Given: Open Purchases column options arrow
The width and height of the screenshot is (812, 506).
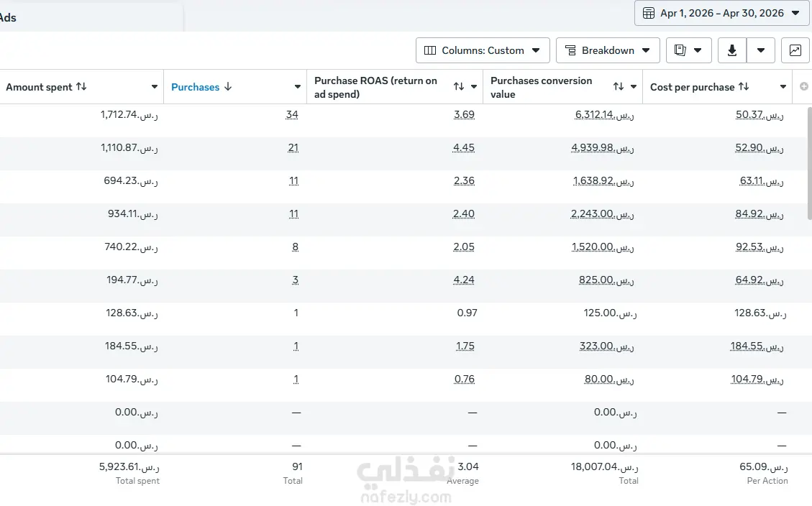Looking at the screenshot, I should [297, 86].
